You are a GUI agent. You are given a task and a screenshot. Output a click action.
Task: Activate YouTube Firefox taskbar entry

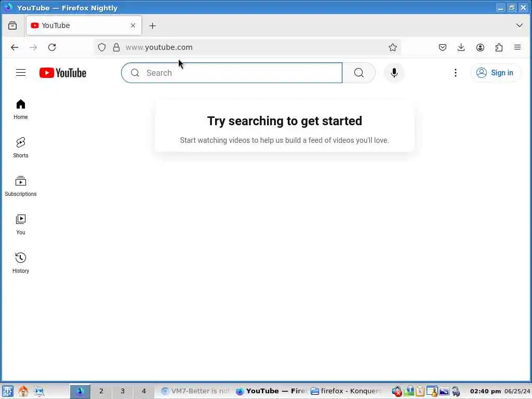coord(271,391)
